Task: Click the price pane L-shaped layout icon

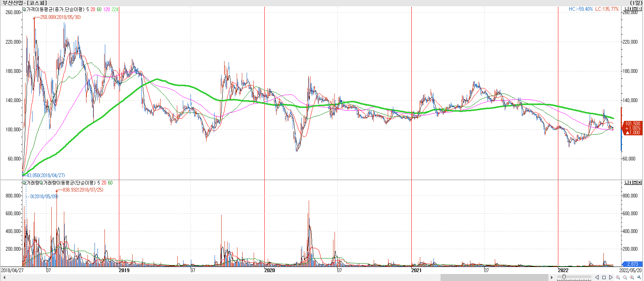Action: [x=626, y=9]
